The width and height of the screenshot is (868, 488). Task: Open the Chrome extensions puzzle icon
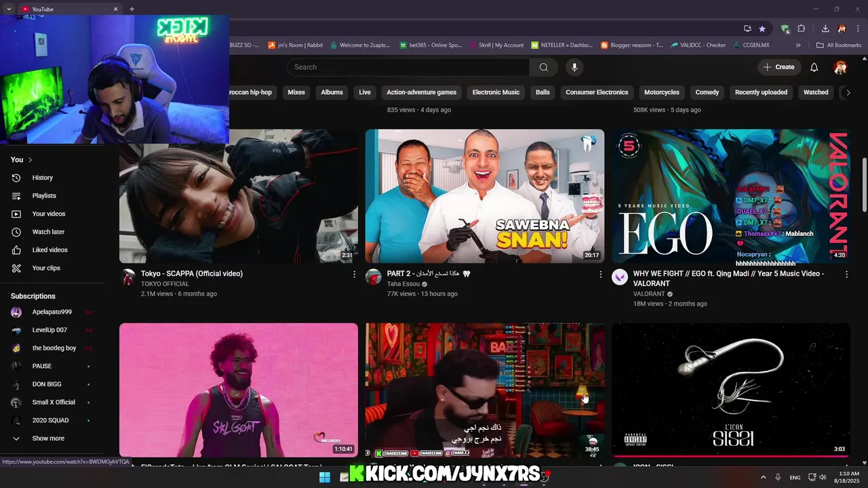click(801, 28)
